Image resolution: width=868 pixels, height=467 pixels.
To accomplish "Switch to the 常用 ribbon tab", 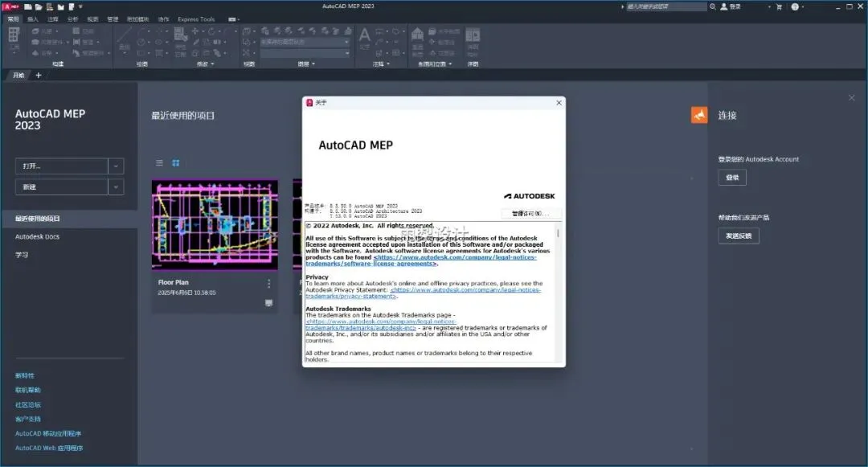I will point(13,19).
